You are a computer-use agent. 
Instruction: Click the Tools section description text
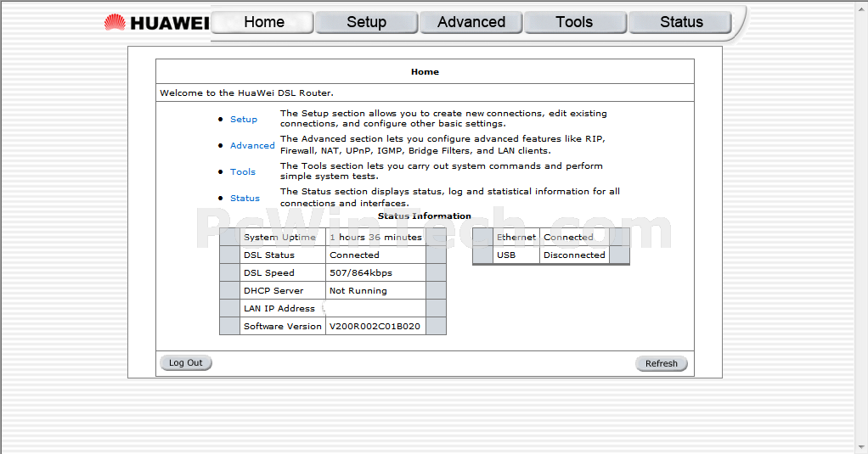[441, 171]
